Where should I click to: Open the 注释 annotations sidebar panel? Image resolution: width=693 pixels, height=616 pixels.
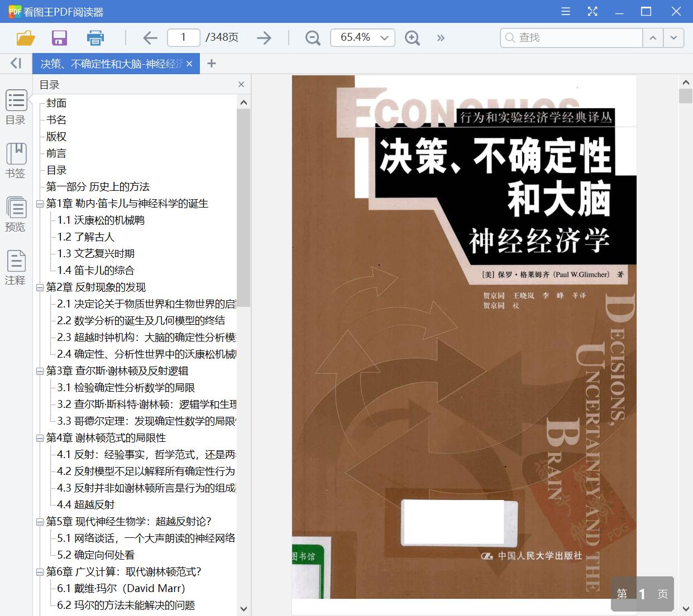pyautogui.click(x=16, y=268)
